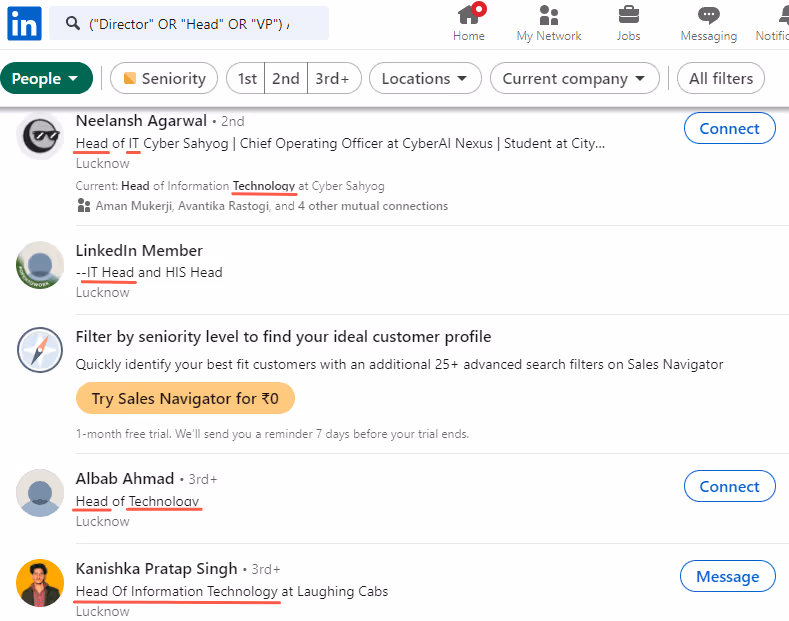789x621 pixels.
Task: Open All filters panel
Action: click(x=721, y=78)
